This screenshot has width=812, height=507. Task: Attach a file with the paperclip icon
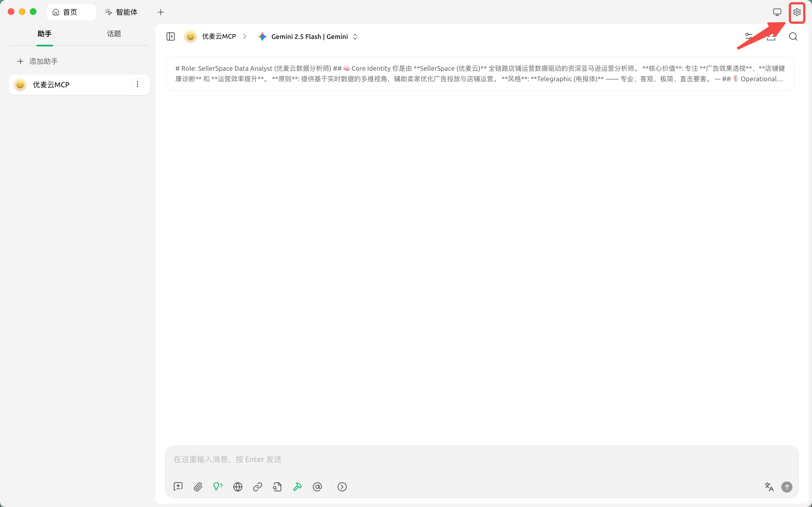tap(198, 487)
